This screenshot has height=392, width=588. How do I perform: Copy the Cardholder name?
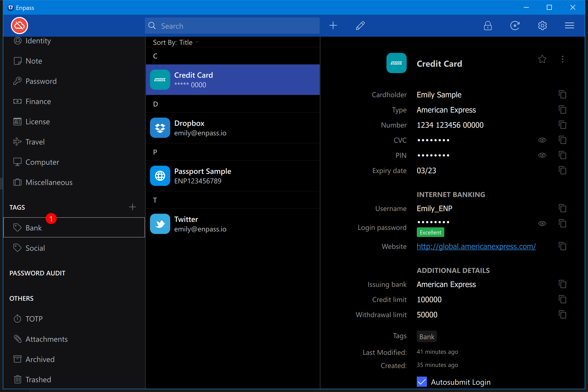(x=562, y=95)
